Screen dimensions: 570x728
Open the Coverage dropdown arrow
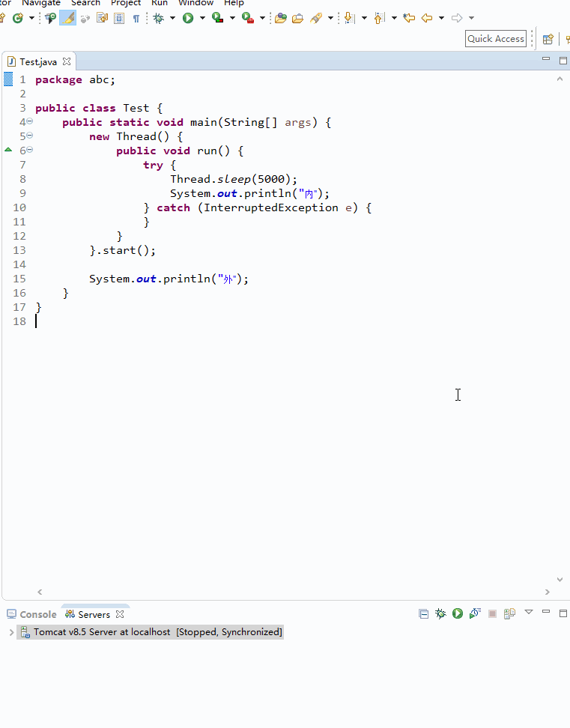232,18
